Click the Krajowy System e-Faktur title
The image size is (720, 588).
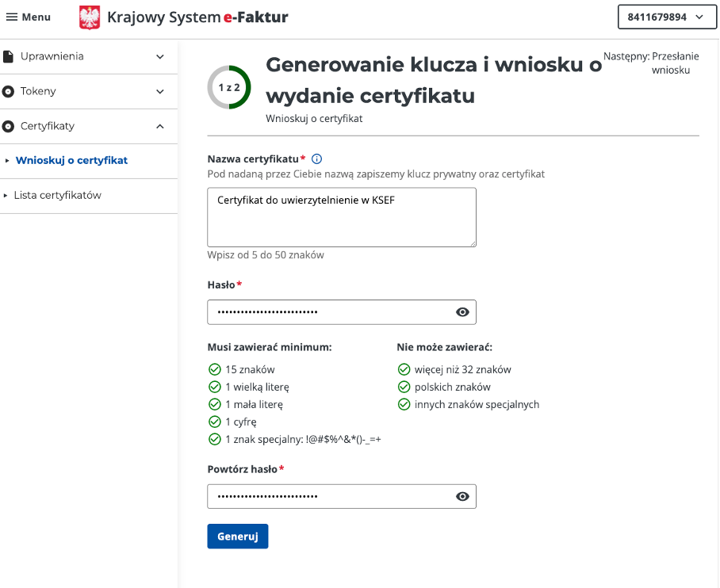click(x=197, y=17)
